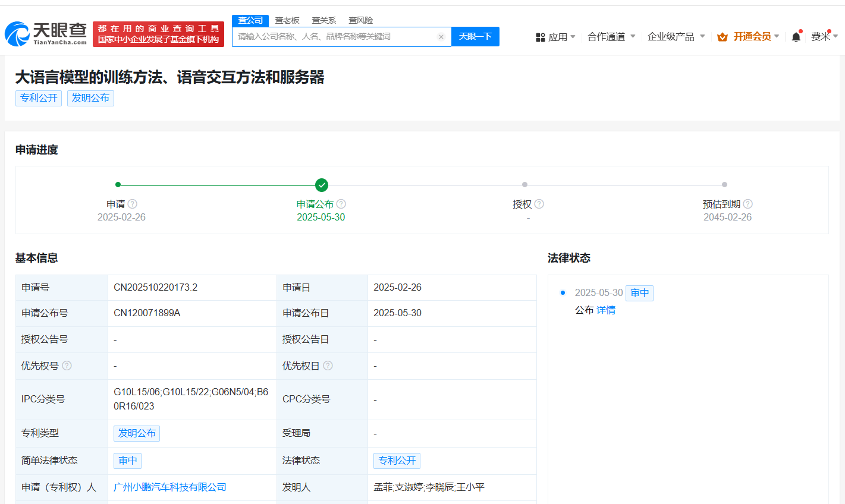Switch to the 查老板 search tab
The image size is (845, 504).
287,20
